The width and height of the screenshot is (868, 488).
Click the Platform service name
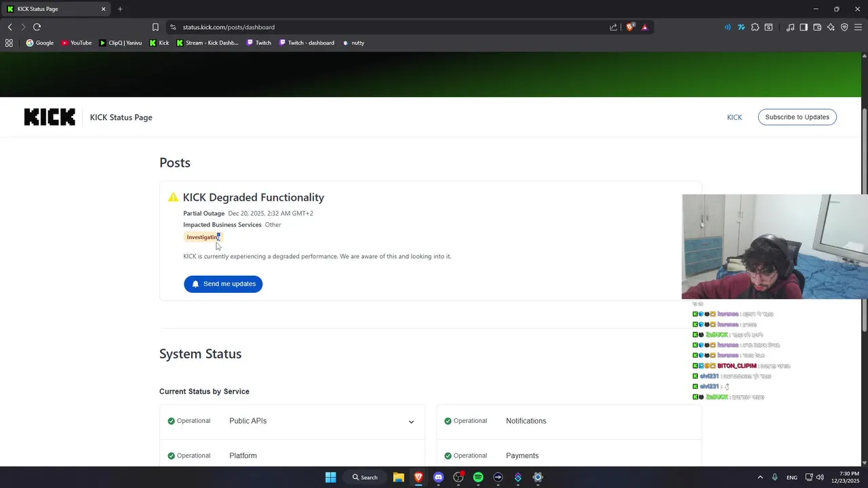[x=243, y=455]
